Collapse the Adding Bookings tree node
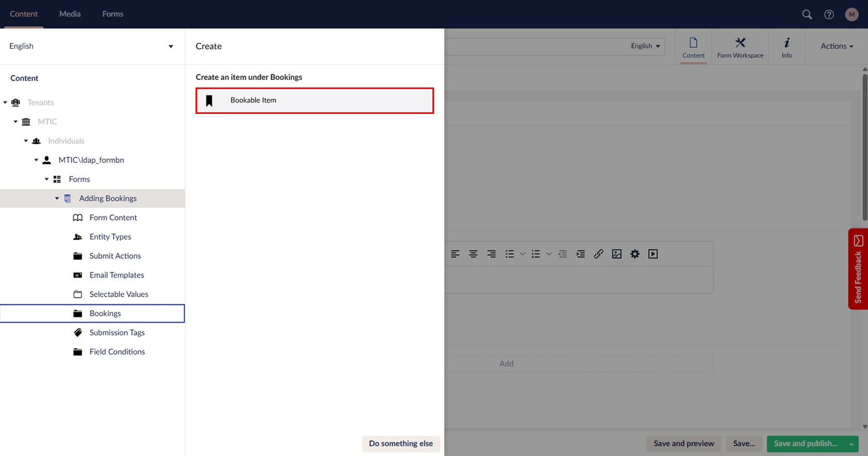This screenshot has width=868, height=456. [57, 198]
